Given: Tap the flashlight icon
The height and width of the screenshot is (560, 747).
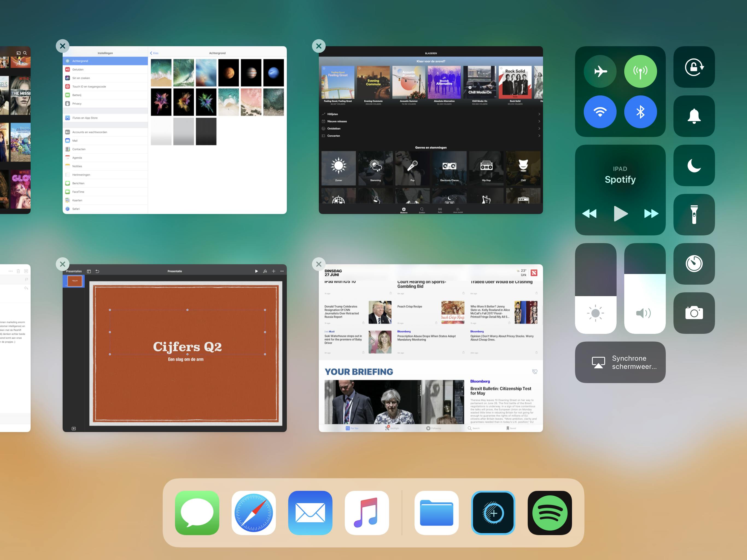Looking at the screenshot, I should (x=694, y=214).
